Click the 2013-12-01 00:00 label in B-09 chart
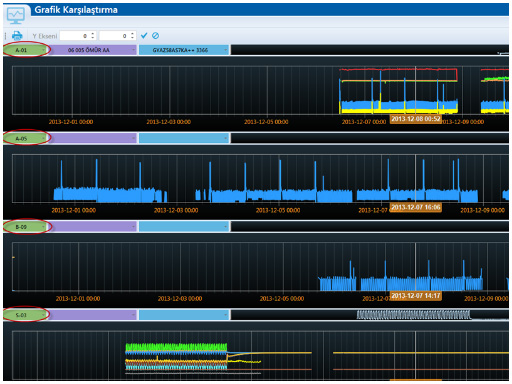The width and height of the screenshot is (512, 384). [x=78, y=299]
